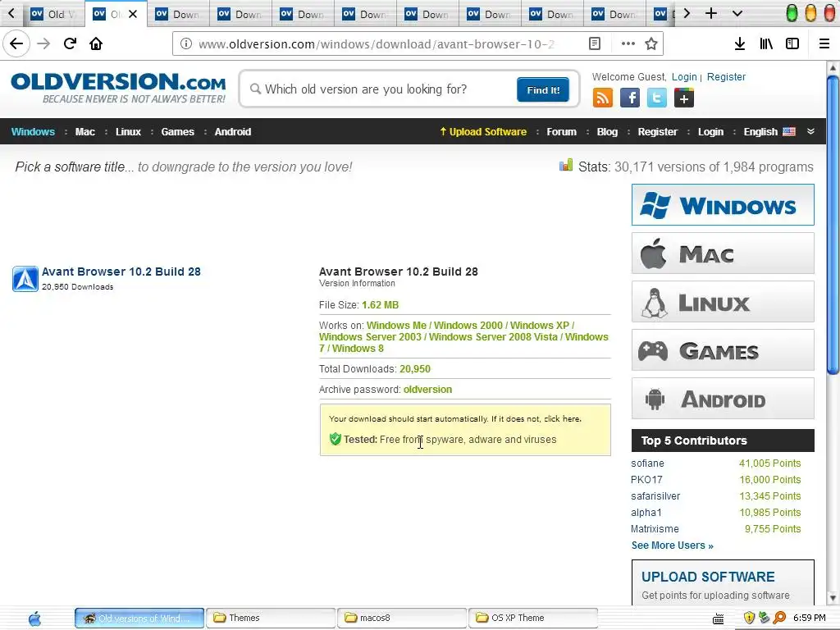Viewport: 840px width, 630px height.
Task: Click the green Tested shield icon
Action: pyautogui.click(x=336, y=440)
